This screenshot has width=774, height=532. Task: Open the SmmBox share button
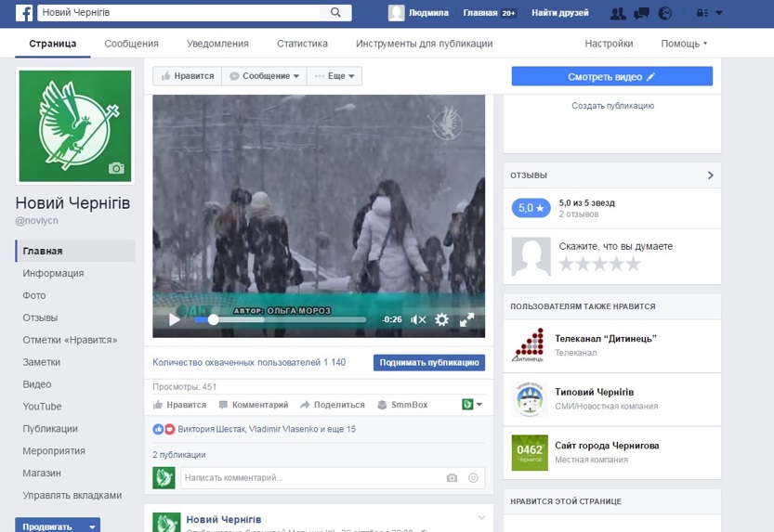(402, 405)
